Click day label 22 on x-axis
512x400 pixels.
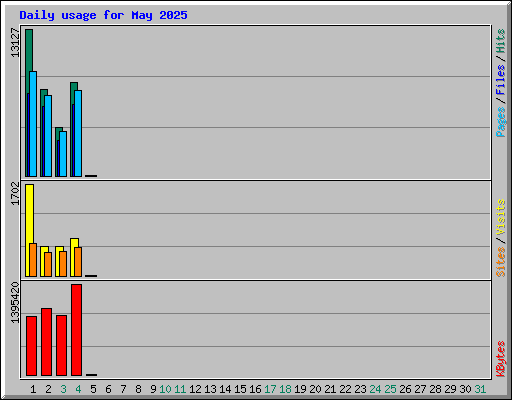345,389
